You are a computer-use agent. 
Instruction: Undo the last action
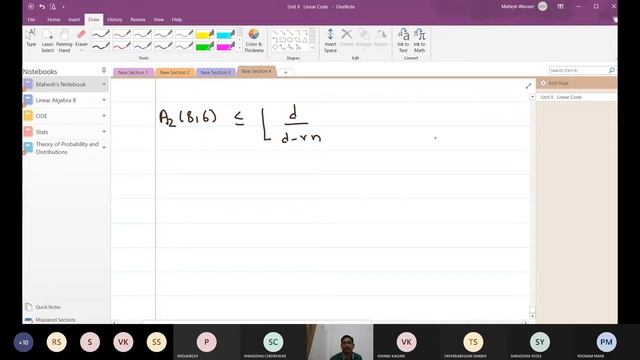42,7
